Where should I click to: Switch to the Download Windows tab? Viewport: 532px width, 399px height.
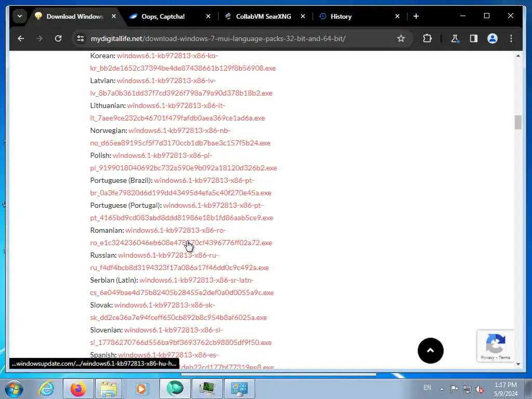click(x=75, y=16)
